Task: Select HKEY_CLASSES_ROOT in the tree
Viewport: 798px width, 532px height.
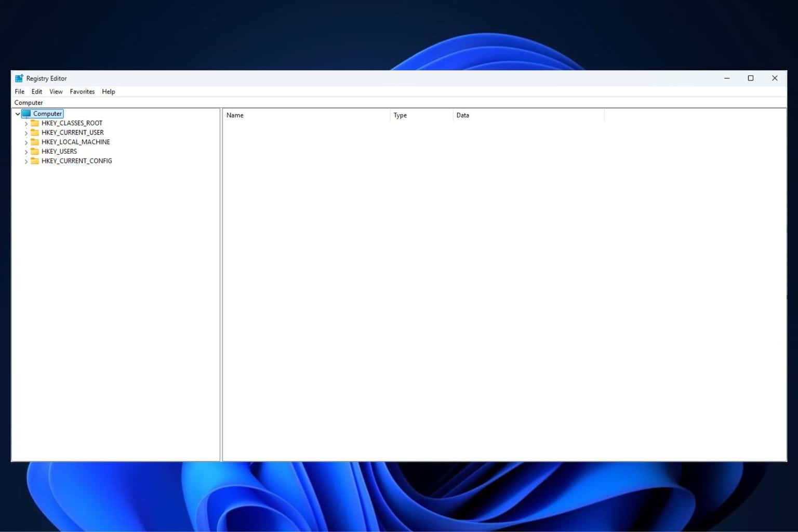Action: pyautogui.click(x=72, y=123)
